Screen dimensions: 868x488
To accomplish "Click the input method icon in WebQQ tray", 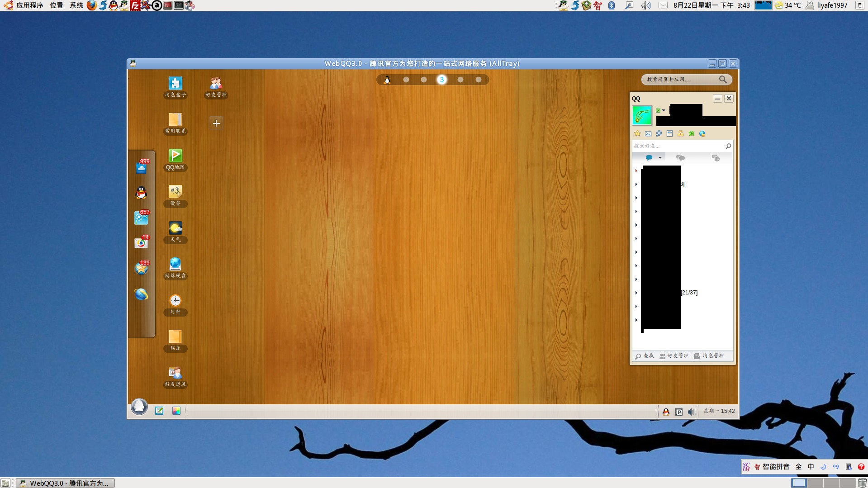I will point(679,412).
